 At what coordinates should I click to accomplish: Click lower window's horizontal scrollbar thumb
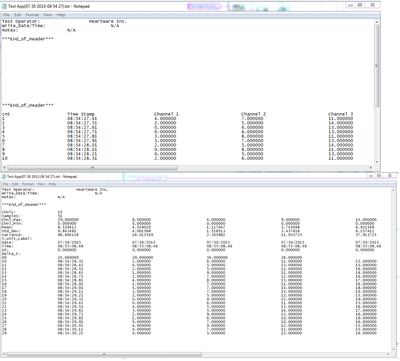coord(104,354)
